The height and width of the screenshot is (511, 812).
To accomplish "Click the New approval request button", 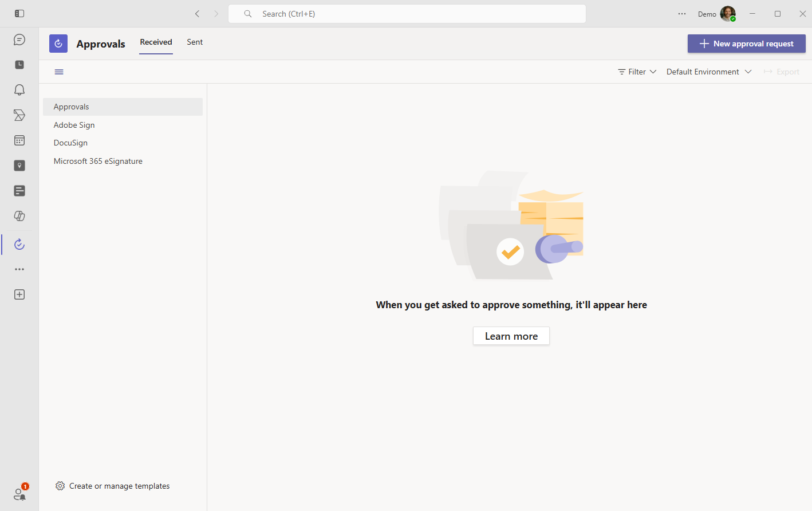I will tap(747, 44).
